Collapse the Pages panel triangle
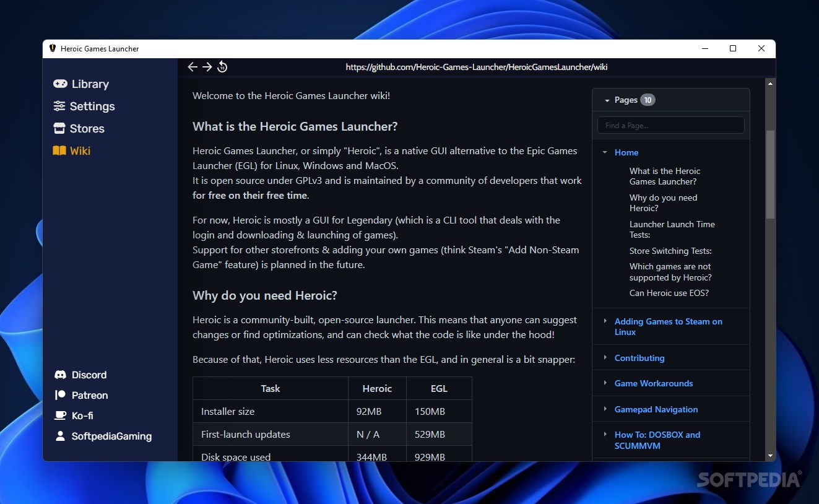819x504 pixels. pyautogui.click(x=607, y=100)
